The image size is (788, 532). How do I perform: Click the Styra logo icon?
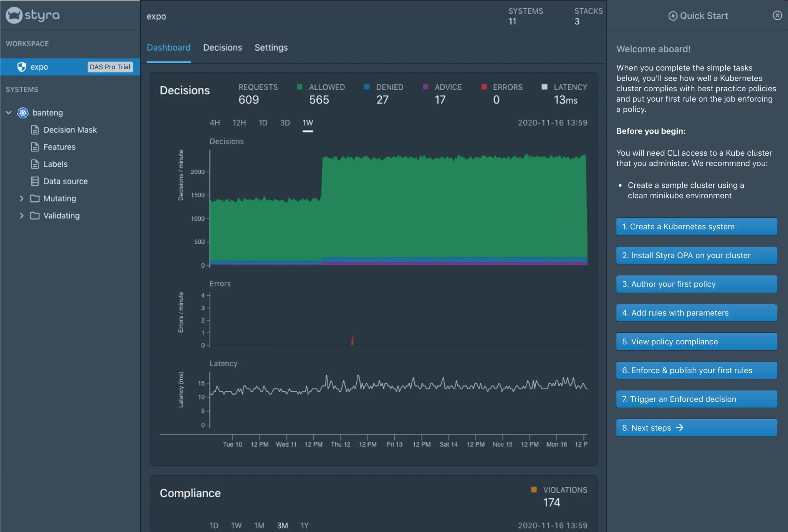click(x=14, y=15)
